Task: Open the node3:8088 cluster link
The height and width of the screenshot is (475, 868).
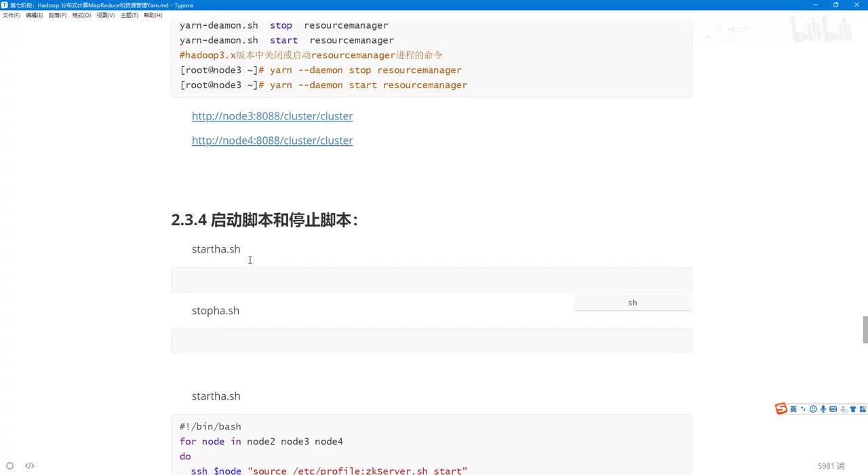Action: click(272, 116)
